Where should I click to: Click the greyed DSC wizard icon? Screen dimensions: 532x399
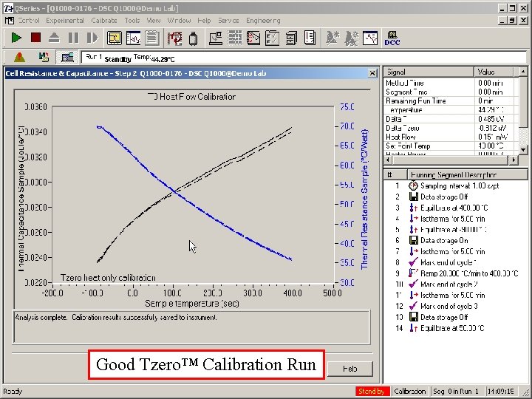pos(352,38)
